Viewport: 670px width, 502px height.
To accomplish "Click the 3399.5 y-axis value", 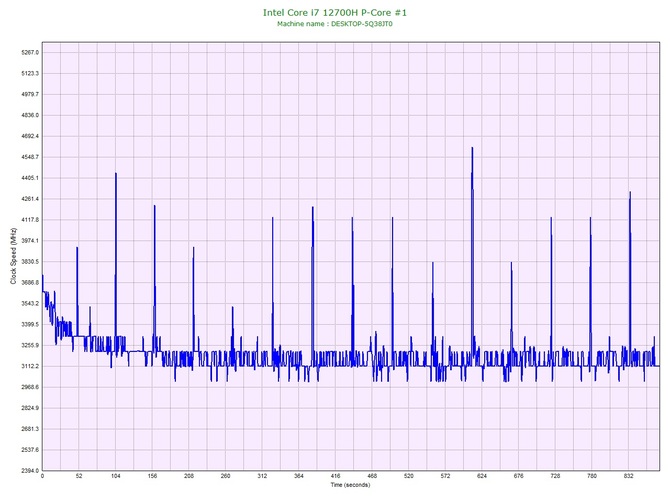I will (30, 325).
